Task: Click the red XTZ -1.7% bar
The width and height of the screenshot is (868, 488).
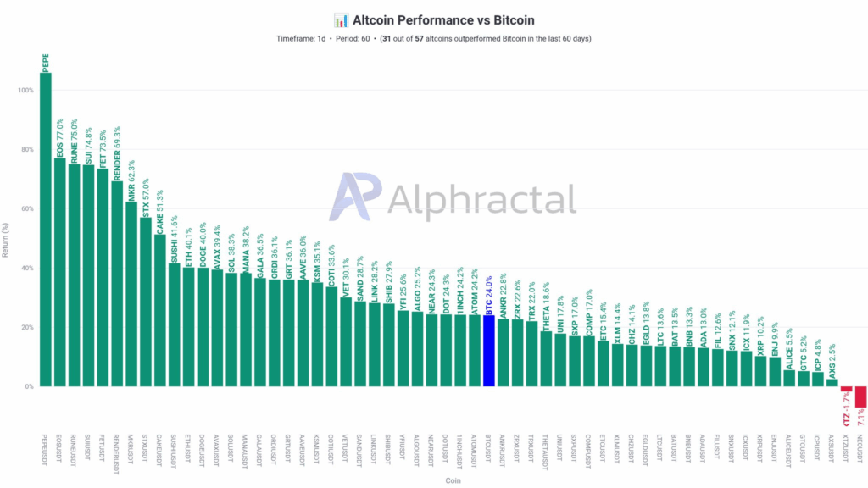Action: (846, 389)
